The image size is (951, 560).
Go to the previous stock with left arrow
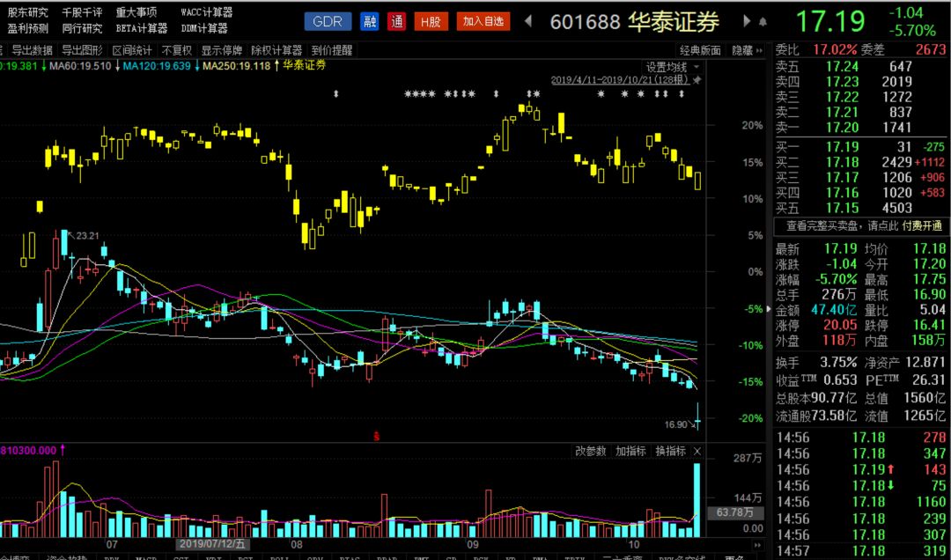pos(528,22)
